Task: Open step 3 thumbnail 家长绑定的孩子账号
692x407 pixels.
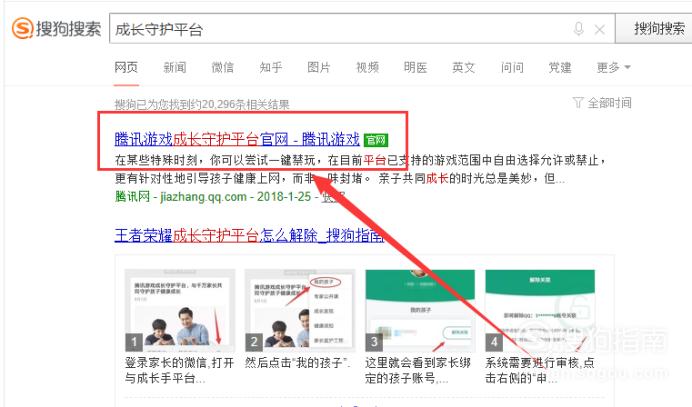Action: [420, 310]
